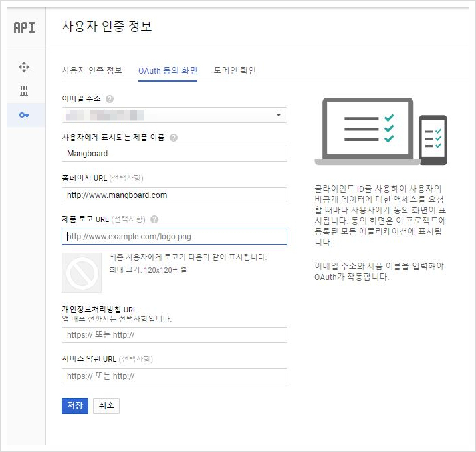Click the 취소 button

coord(106,405)
